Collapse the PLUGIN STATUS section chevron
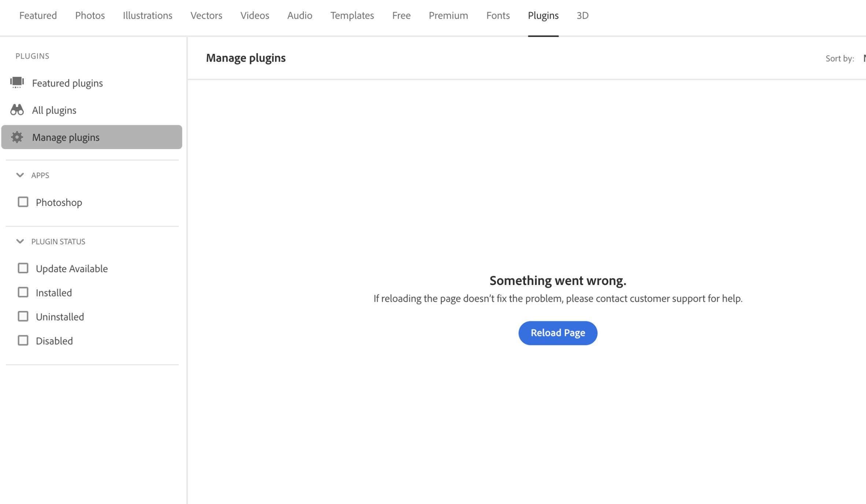This screenshot has width=866, height=504. point(20,241)
